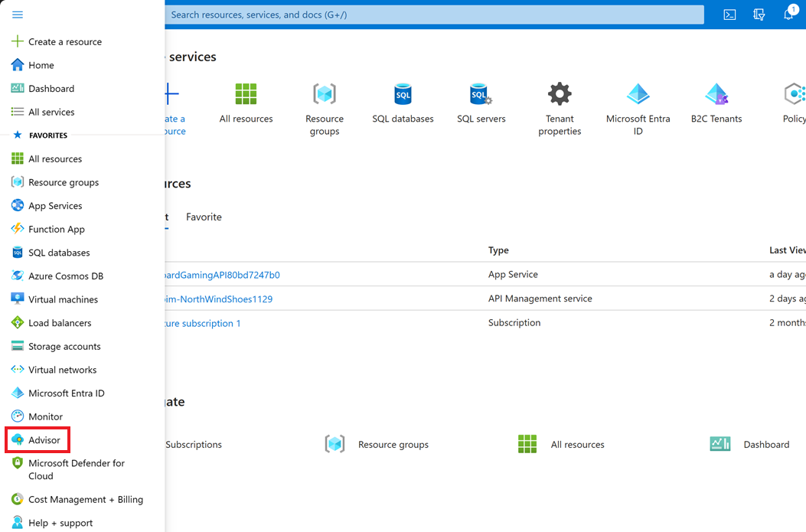Open the Azure subscription 1 link

point(203,323)
